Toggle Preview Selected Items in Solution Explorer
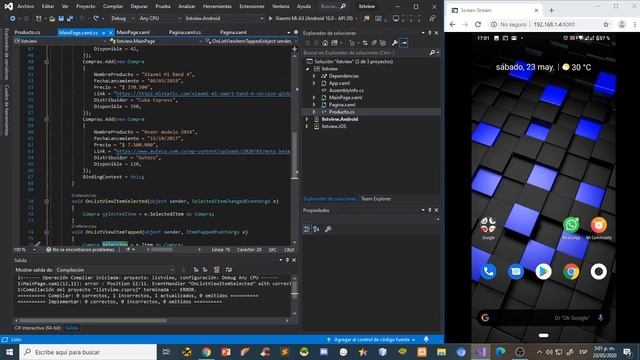Viewport: 640px width, 360px height. (x=404, y=43)
